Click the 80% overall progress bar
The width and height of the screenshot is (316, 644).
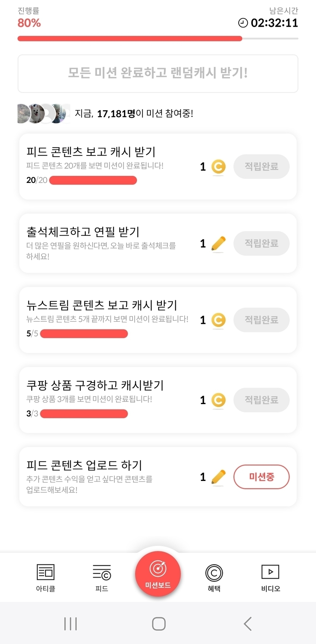(158, 38)
